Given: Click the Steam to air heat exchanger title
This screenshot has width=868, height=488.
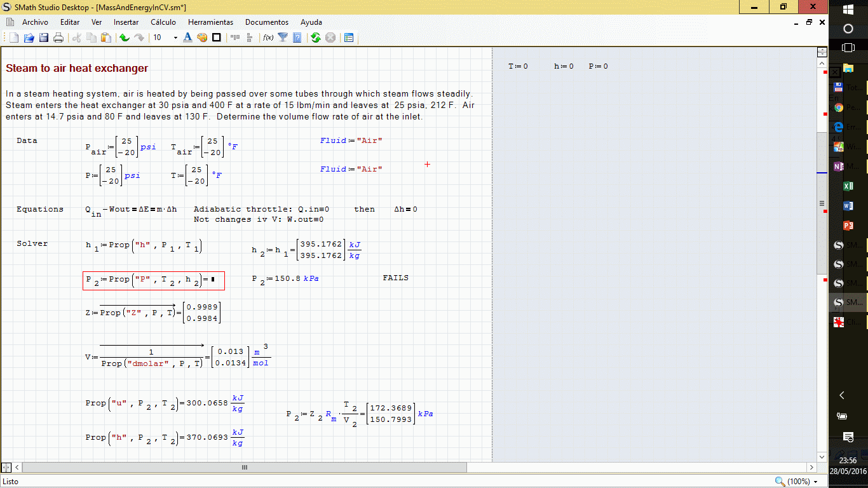Looking at the screenshot, I should coord(77,69).
